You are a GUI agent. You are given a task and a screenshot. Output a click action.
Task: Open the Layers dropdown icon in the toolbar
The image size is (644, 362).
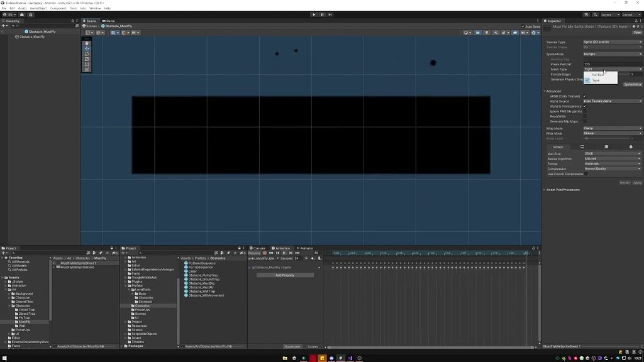pos(611,14)
